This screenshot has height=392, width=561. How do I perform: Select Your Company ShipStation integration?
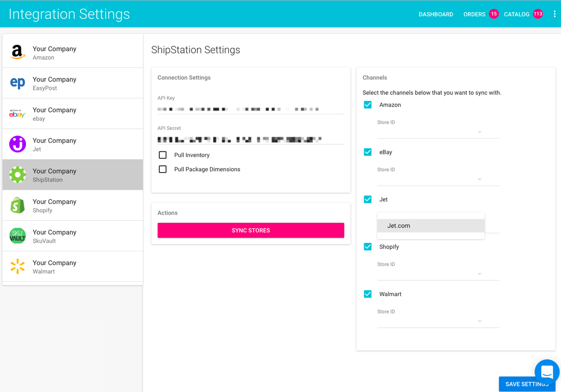tap(72, 174)
